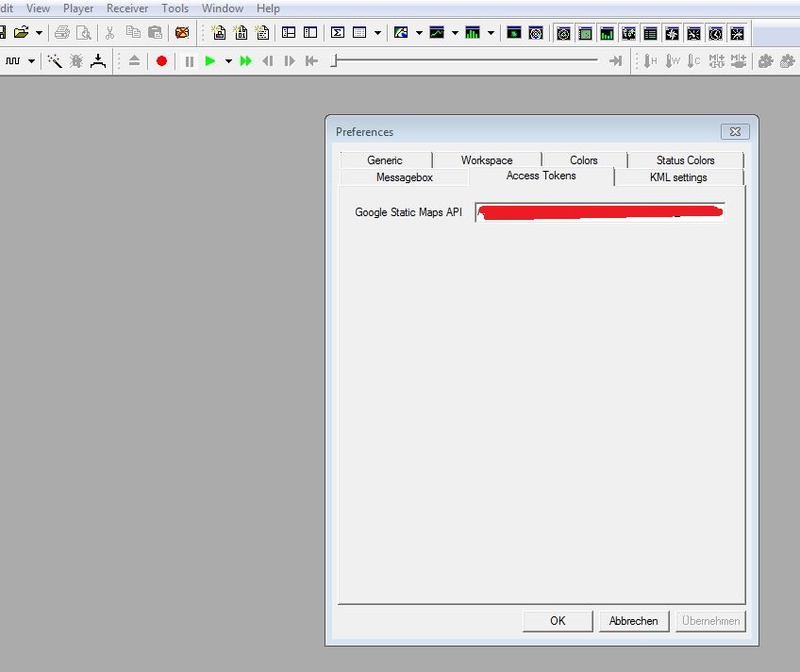
Task: Expand dropdown beside square wave icon
Action: [x=31, y=61]
